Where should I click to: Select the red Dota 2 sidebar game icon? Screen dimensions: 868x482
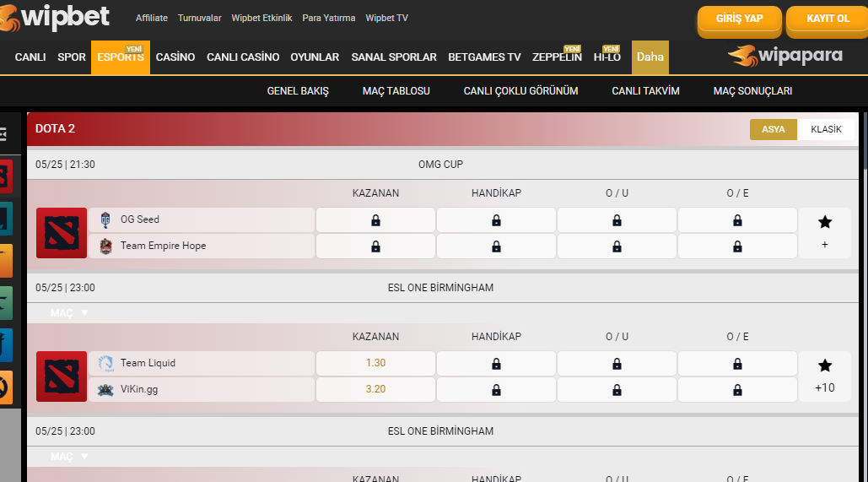(6, 176)
